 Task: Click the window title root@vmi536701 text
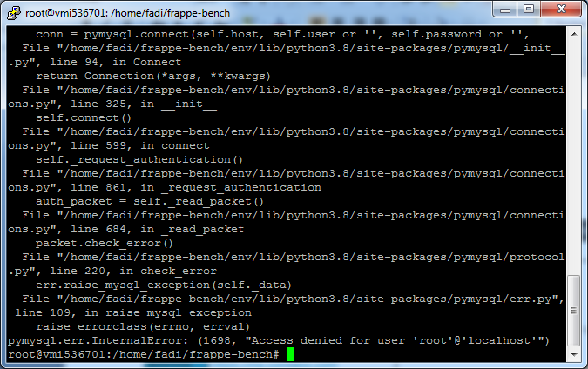click(127, 13)
